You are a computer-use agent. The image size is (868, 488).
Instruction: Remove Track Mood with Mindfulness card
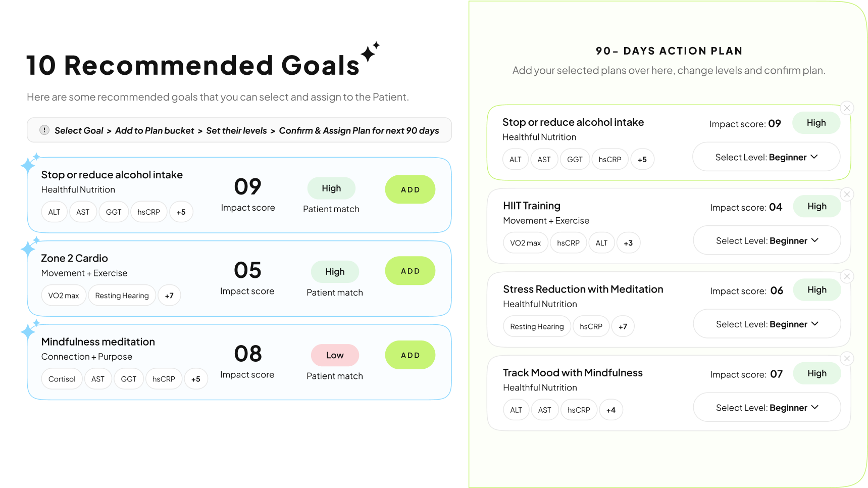click(847, 359)
